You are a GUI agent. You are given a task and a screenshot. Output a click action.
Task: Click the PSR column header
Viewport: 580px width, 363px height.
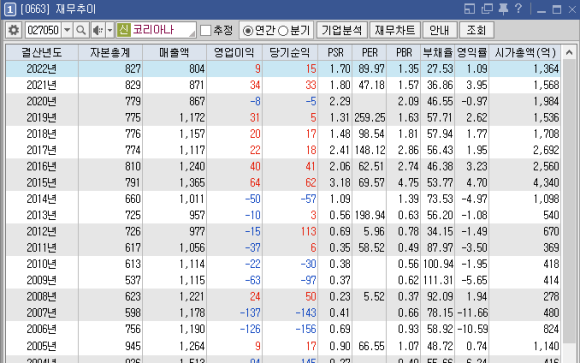[335, 53]
